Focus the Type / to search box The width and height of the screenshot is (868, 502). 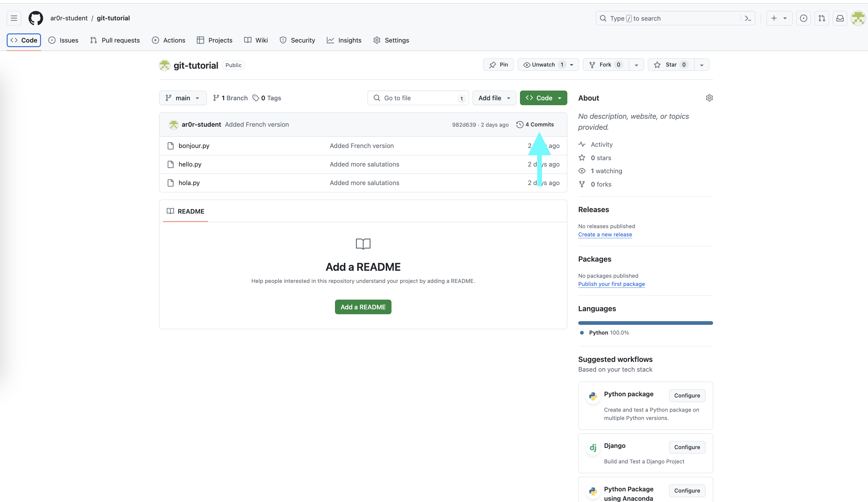pos(668,18)
